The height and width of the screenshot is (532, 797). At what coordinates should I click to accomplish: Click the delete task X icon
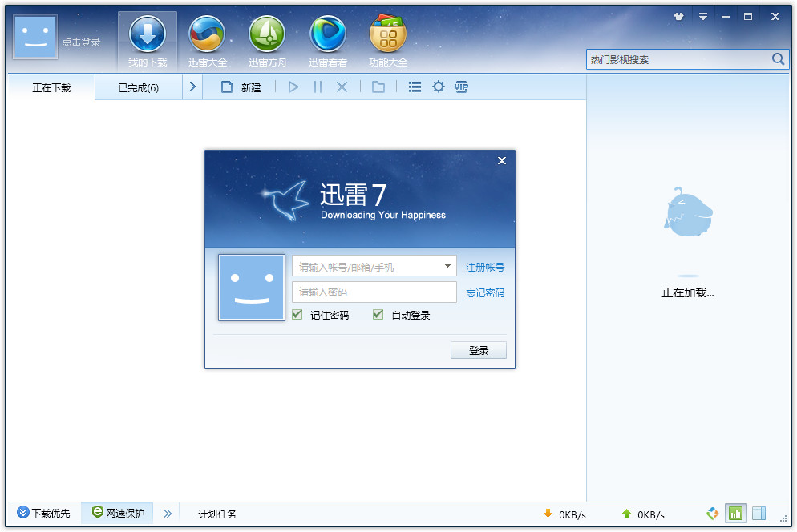pyautogui.click(x=342, y=87)
